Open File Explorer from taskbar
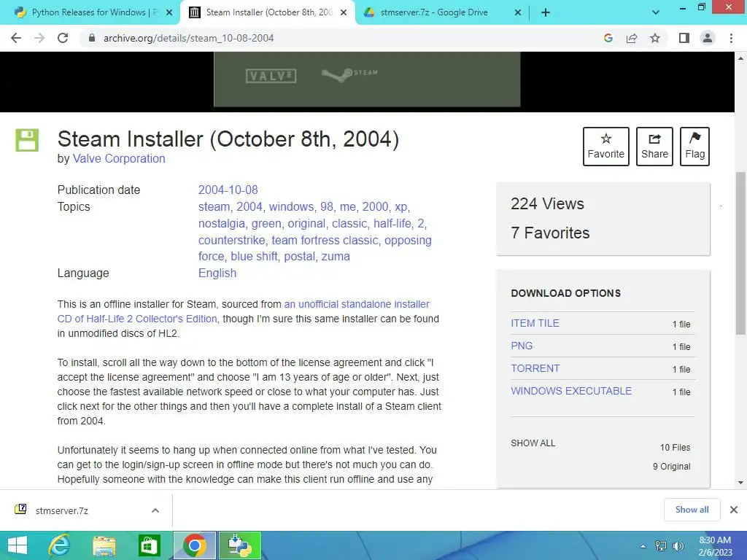This screenshot has width=747, height=560. 104,545
